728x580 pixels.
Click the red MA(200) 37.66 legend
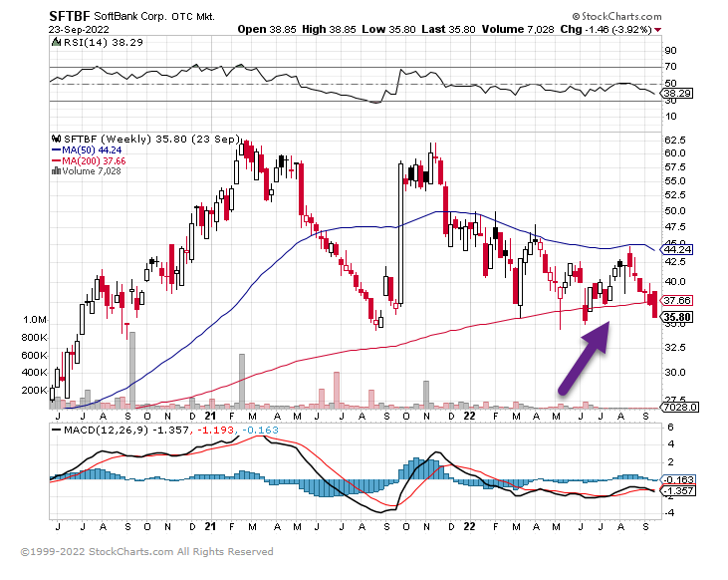click(89, 160)
